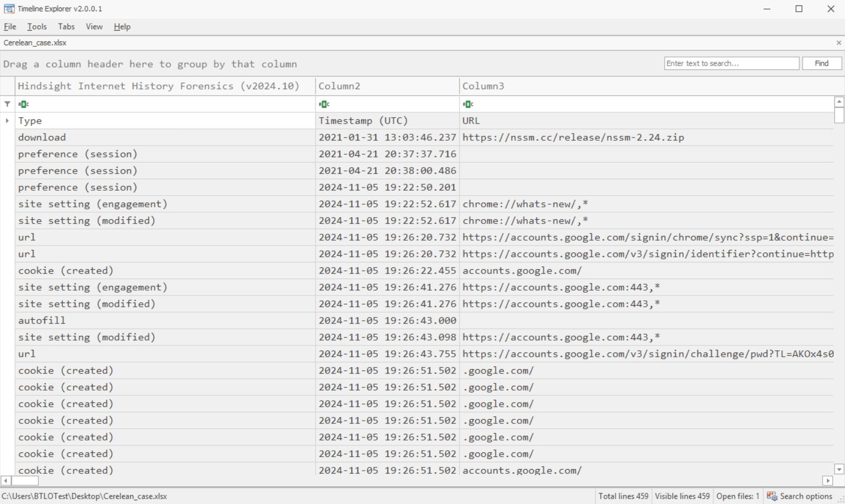Image resolution: width=845 pixels, height=504 pixels.
Task: Expand the Type row indicator arrow
Action: click(7, 121)
